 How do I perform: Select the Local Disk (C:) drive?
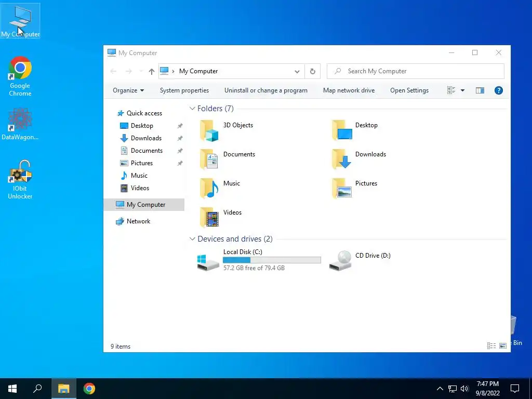[259, 260]
